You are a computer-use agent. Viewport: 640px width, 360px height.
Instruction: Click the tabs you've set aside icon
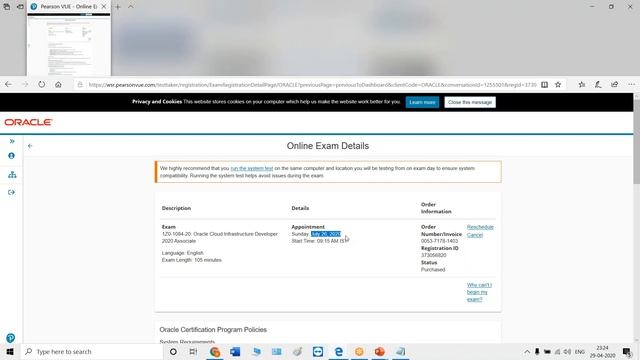coord(7,7)
